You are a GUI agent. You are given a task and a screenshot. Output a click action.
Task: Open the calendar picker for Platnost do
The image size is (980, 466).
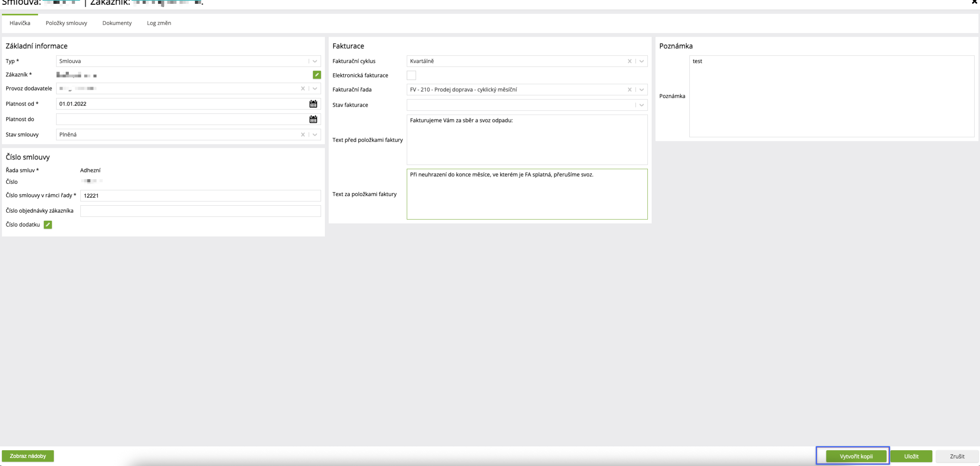pyautogui.click(x=313, y=119)
